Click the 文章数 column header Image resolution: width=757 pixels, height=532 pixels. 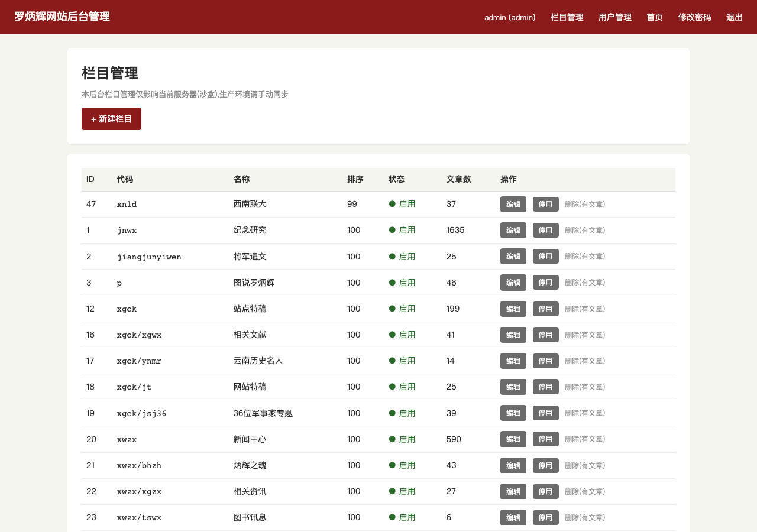459,179
